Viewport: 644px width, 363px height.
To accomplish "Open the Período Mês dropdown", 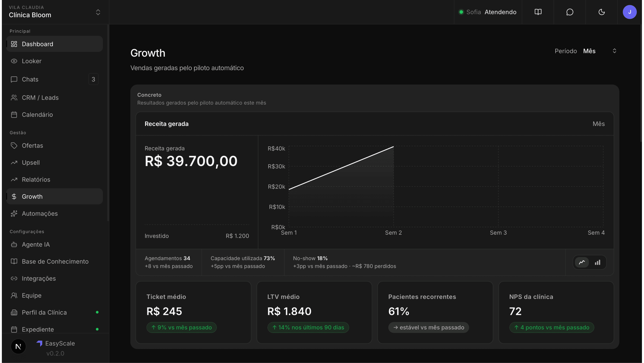I will tap(586, 51).
